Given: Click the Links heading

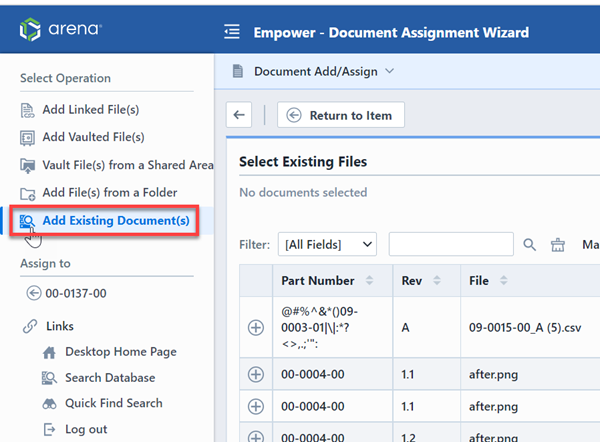Looking at the screenshot, I should click(x=60, y=326).
